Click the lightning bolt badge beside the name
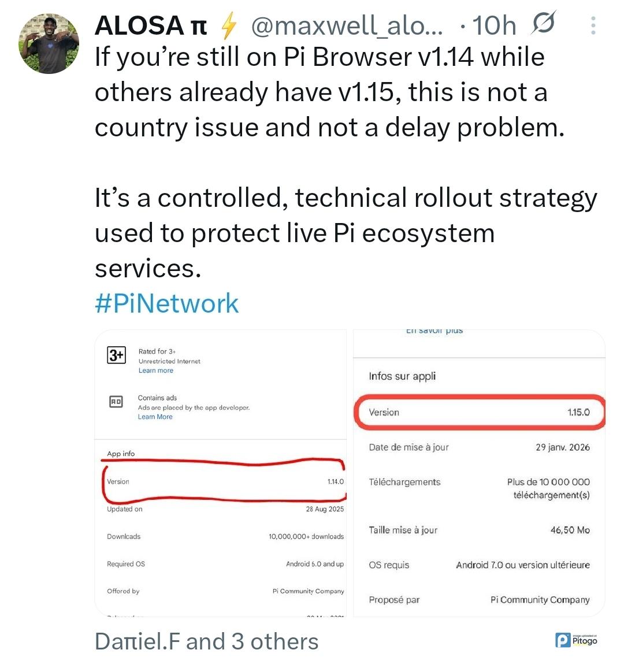This screenshot has width=624, height=672. [x=229, y=25]
